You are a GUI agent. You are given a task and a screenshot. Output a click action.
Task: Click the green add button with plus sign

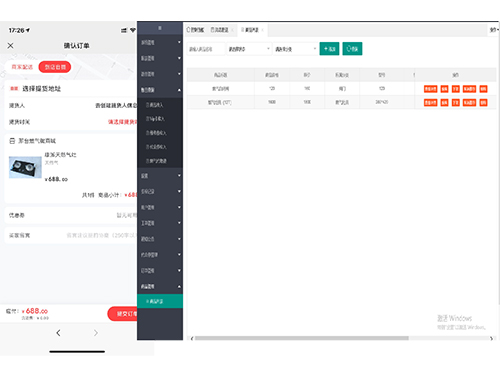(x=329, y=49)
